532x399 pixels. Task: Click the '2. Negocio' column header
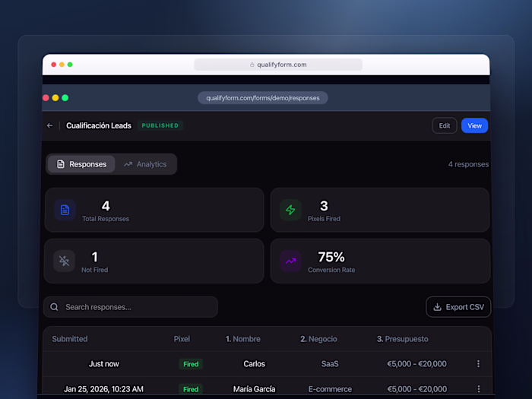(x=318, y=339)
